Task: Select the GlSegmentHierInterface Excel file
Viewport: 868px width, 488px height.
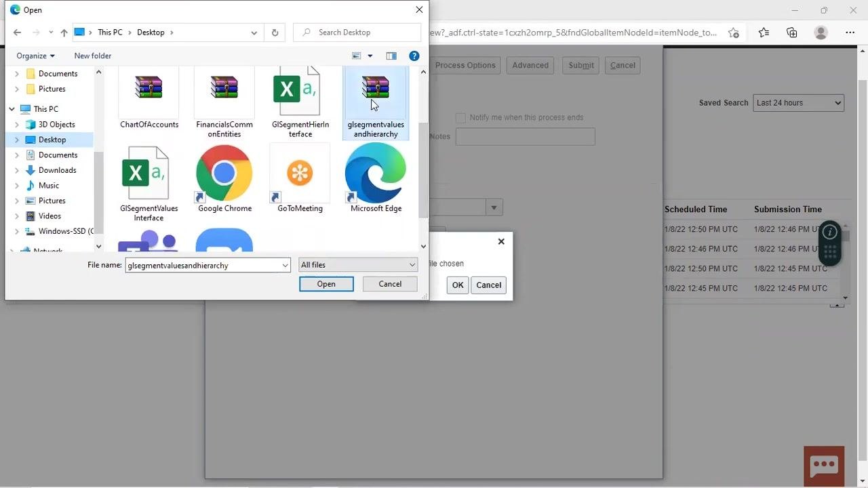Action: tap(300, 103)
